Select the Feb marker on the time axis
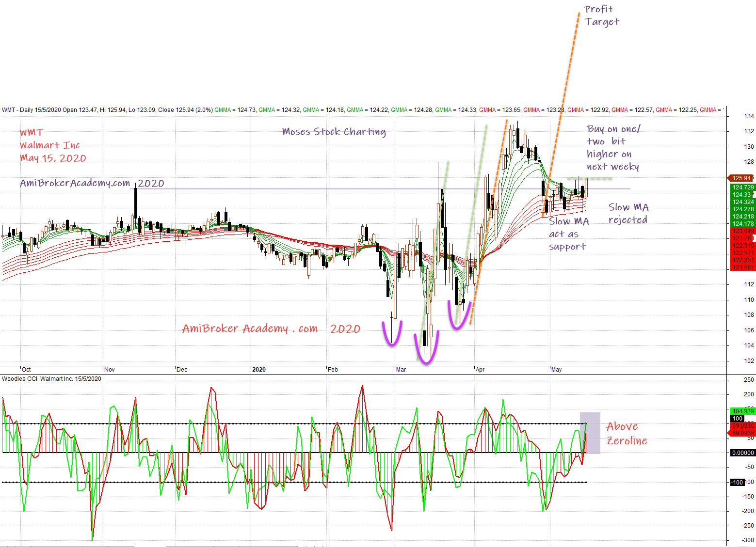This screenshot has width=756, height=547. (x=333, y=370)
